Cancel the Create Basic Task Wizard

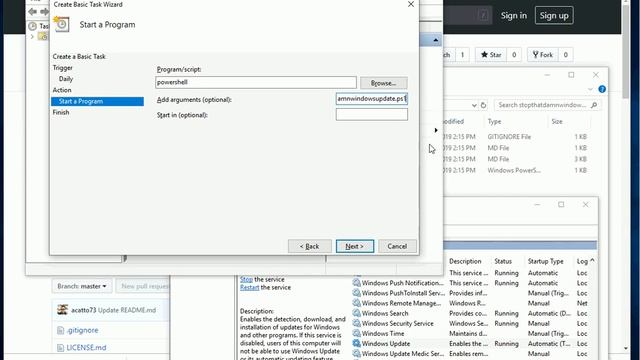[x=397, y=246]
